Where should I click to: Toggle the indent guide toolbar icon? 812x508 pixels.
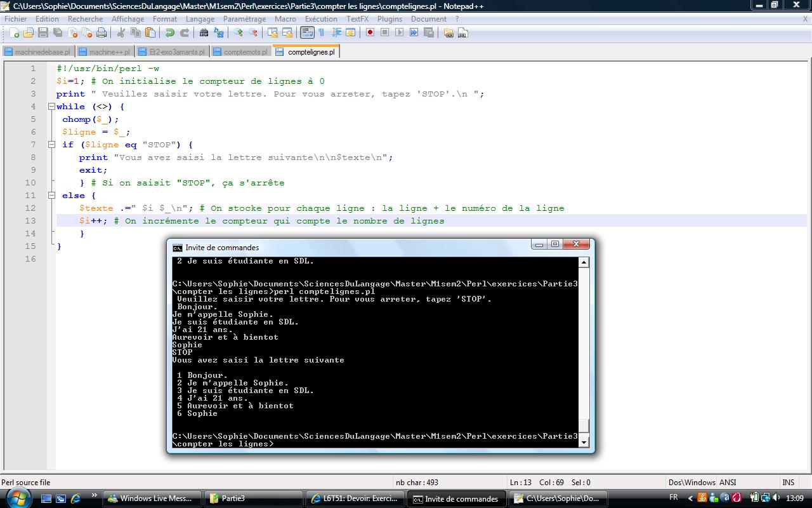[x=336, y=32]
